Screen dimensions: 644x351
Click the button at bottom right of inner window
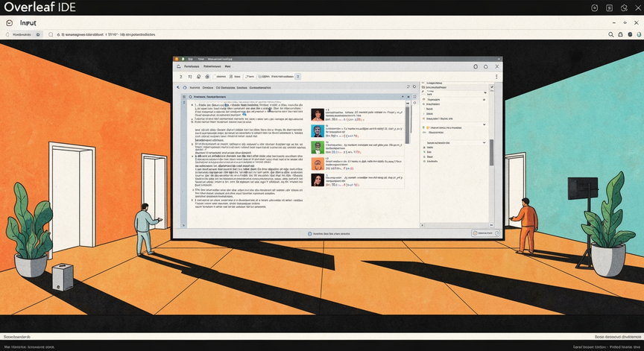coord(483,234)
